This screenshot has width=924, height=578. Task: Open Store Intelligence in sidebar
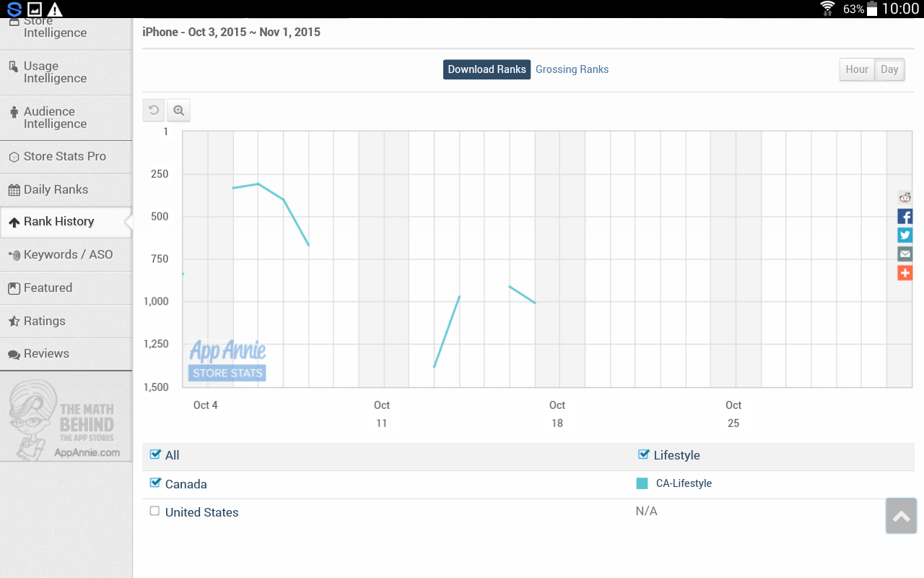[66, 33]
